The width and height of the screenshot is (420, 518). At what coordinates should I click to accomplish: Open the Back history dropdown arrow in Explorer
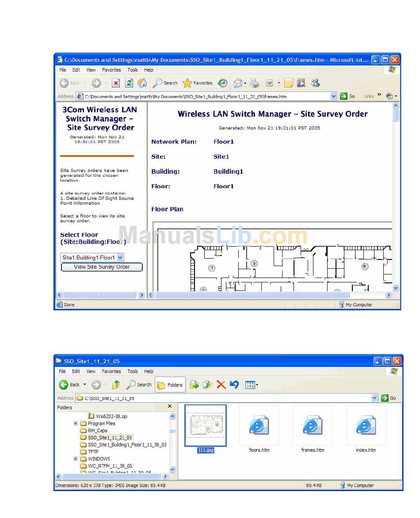click(84, 385)
